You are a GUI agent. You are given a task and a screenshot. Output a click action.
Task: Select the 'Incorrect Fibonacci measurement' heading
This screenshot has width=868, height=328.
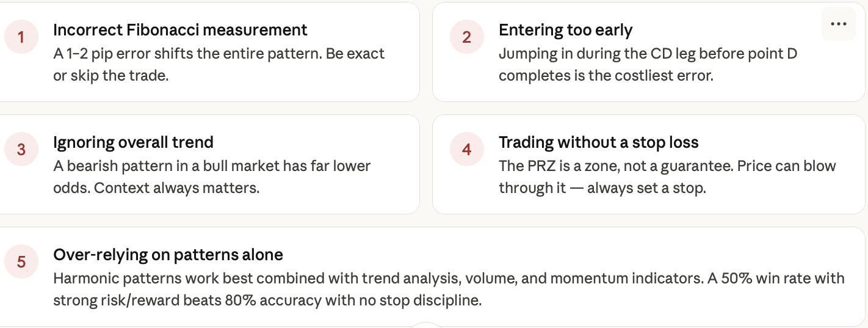[x=180, y=30]
